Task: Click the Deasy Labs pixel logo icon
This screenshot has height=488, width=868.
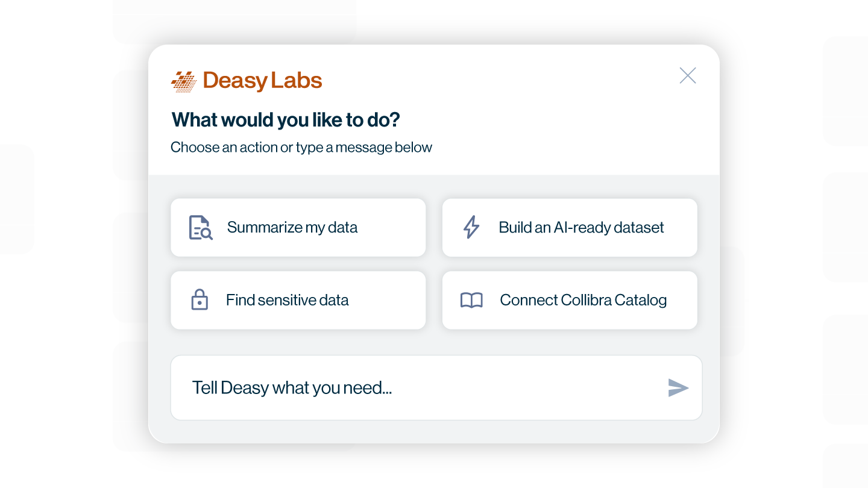Action: click(184, 80)
